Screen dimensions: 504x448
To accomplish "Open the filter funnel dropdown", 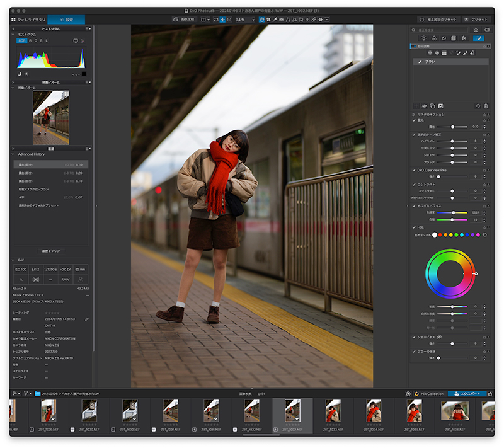I will click(28, 393).
